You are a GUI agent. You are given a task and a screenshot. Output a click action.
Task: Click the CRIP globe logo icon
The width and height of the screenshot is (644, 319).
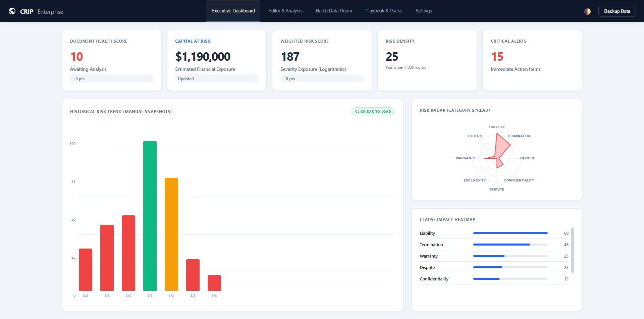12,10
